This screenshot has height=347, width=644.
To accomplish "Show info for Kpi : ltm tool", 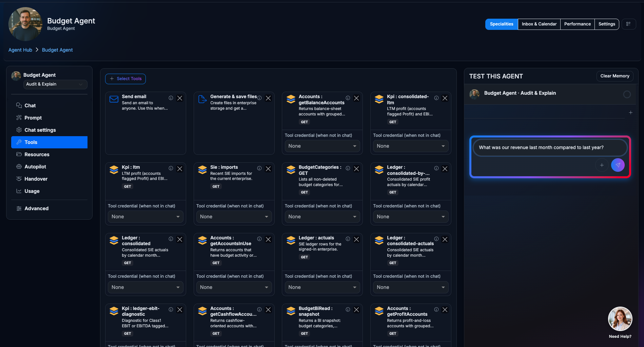I will [171, 168].
